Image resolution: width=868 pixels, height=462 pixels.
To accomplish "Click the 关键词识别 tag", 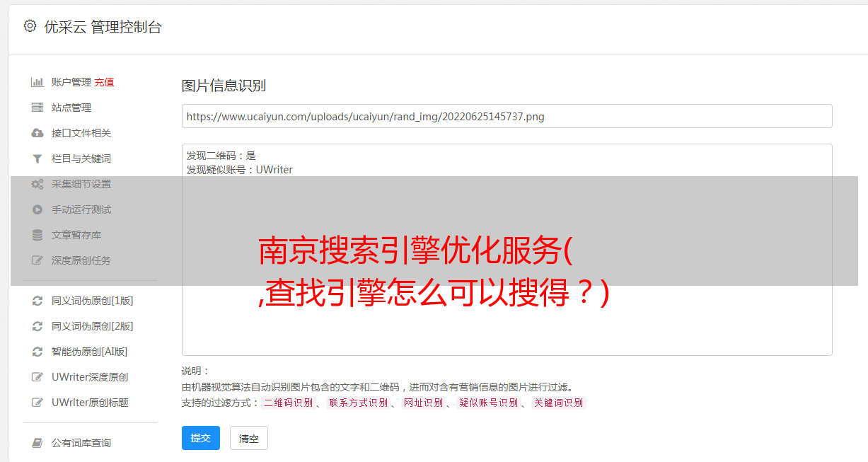I will pyautogui.click(x=559, y=403).
